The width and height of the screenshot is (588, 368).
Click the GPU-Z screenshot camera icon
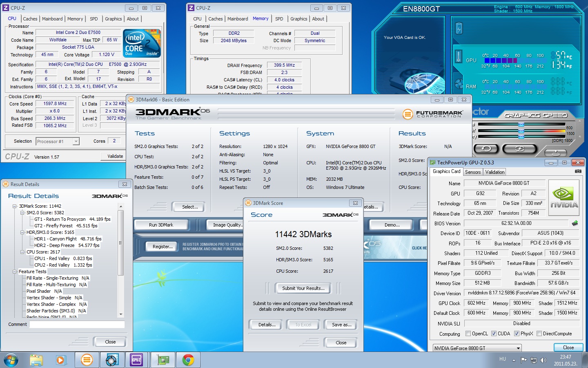[x=578, y=172]
